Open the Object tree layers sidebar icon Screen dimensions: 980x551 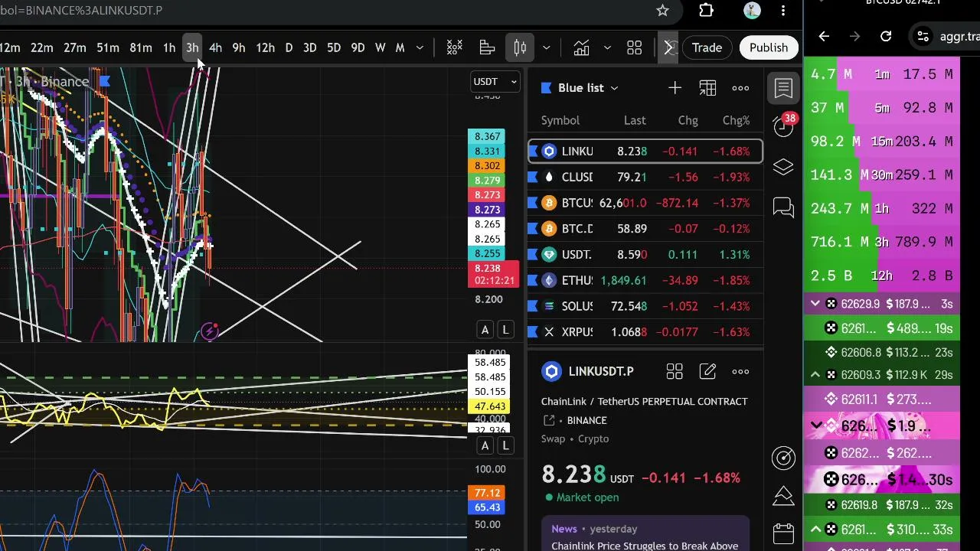tap(783, 167)
